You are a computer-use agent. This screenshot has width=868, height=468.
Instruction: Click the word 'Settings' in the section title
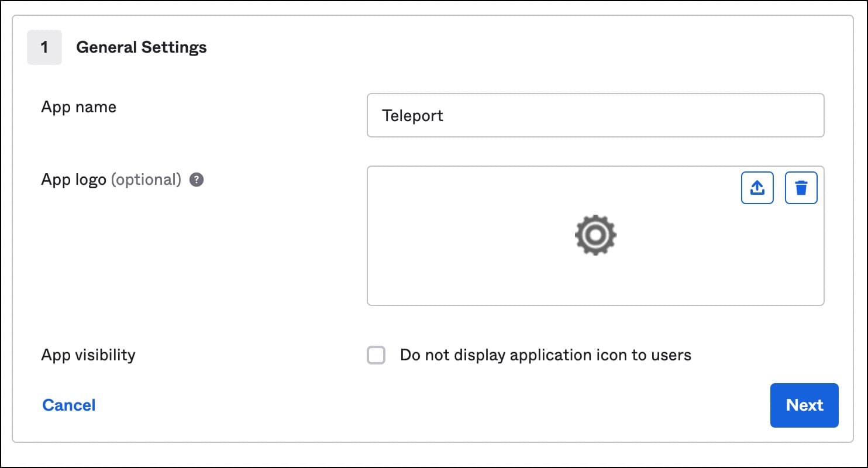[x=175, y=47]
